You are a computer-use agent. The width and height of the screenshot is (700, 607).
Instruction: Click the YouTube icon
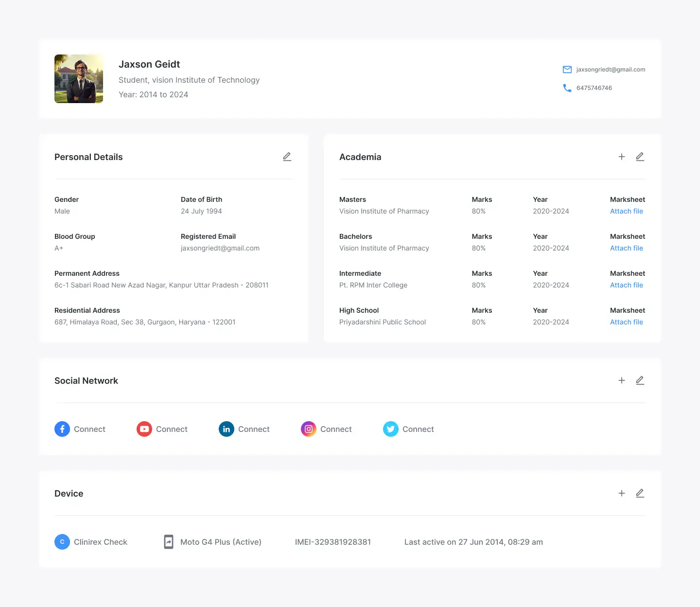pos(144,429)
